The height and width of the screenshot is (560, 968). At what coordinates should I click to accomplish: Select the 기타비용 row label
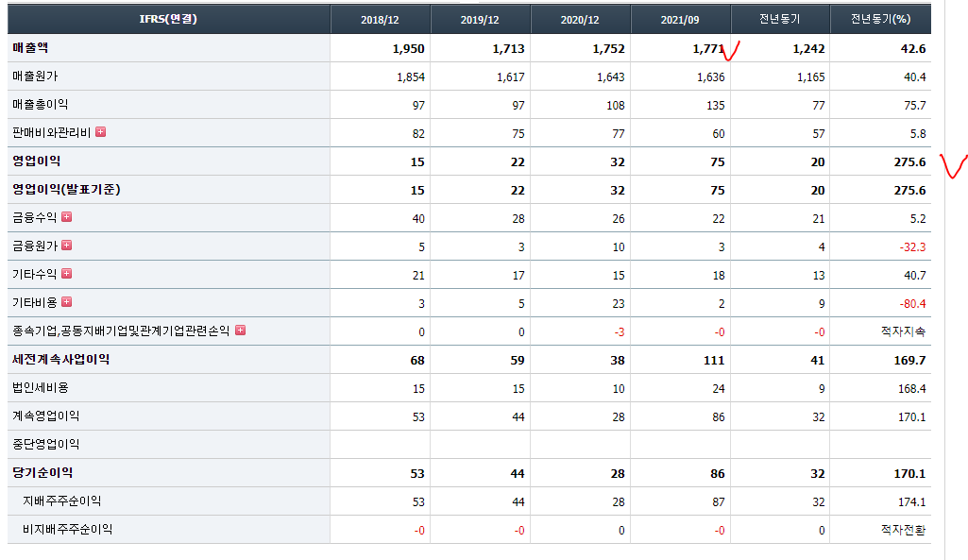35,302
